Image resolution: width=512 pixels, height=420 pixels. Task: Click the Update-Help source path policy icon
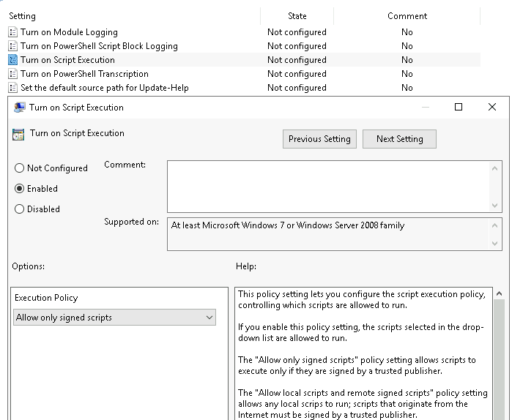coord(13,88)
